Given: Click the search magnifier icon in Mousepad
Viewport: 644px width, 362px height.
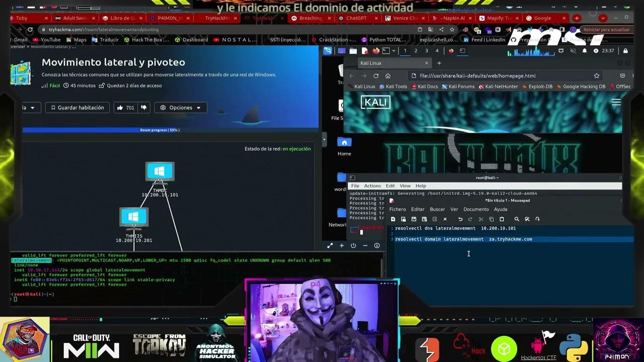Looking at the screenshot, I should pyautogui.click(x=516, y=219).
